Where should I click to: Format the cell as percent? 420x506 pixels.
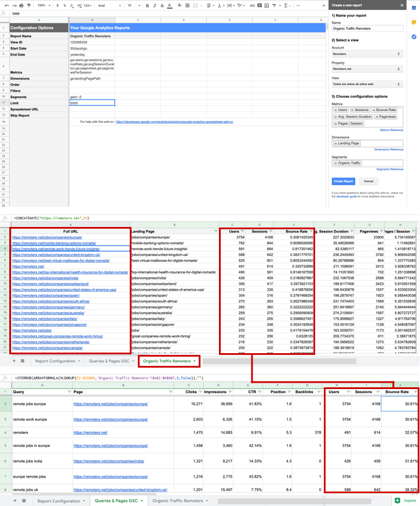(64, 5)
